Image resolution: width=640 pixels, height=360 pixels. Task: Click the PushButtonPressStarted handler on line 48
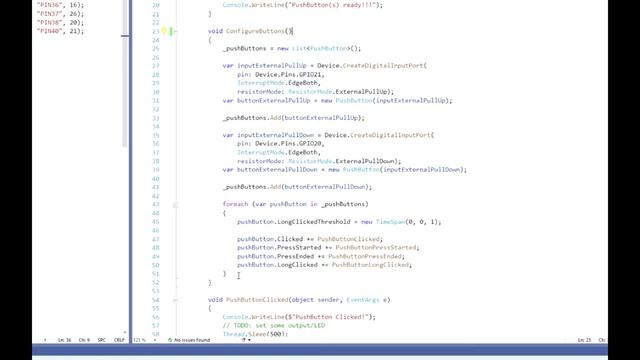point(376,248)
